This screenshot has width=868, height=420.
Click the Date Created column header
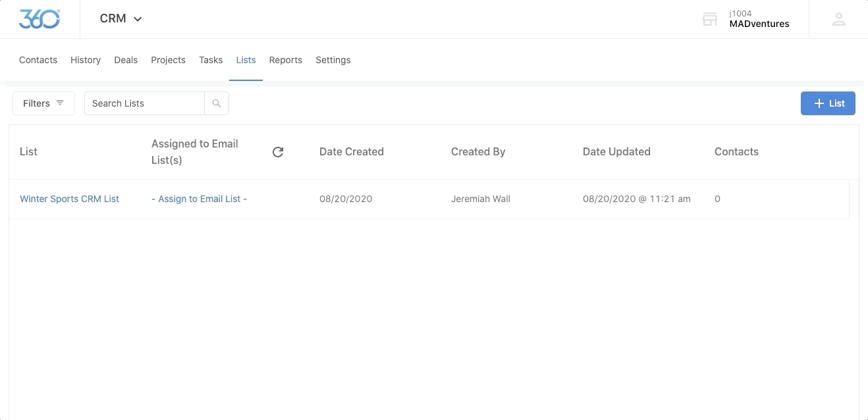(352, 151)
